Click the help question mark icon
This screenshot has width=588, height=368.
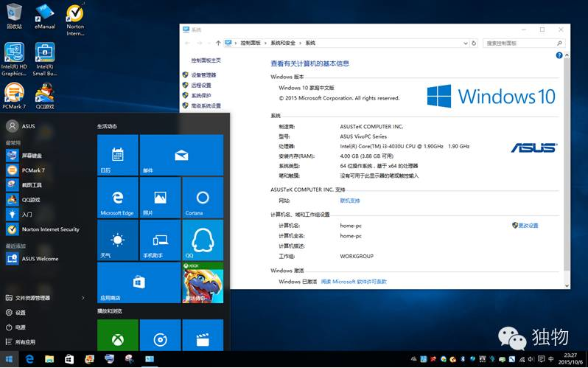(x=560, y=55)
